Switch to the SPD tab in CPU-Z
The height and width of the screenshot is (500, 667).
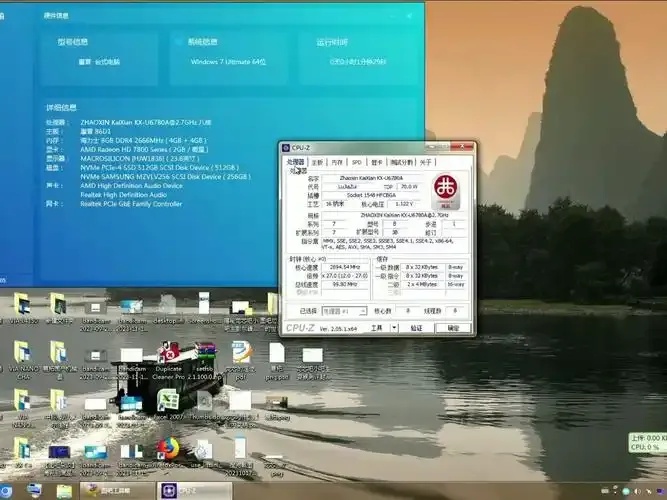(x=357, y=162)
